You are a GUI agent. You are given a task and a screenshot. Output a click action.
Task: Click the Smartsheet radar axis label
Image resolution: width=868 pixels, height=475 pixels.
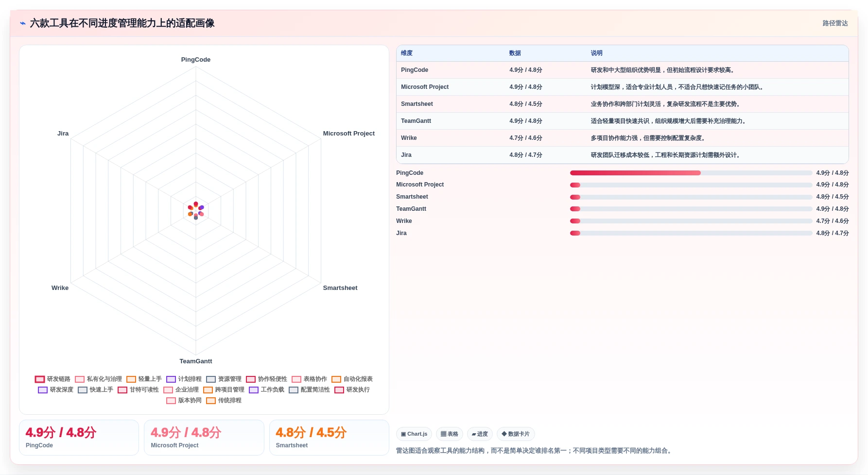pos(340,288)
